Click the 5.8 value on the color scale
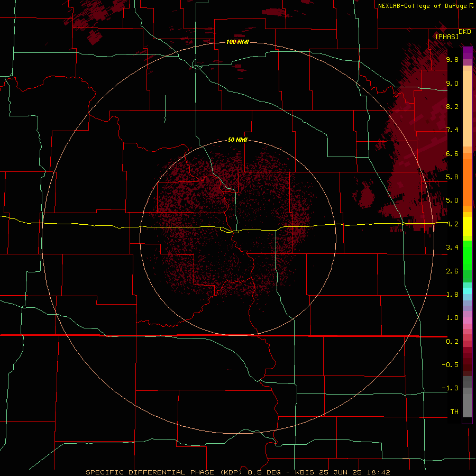Image resolution: width=476 pixels, height=476 pixels. click(x=452, y=177)
